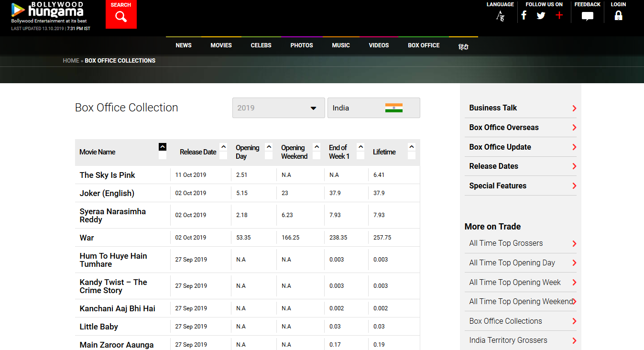Open the 2019 year dropdown
Viewport: 644px width, 350px height.
pyautogui.click(x=278, y=108)
